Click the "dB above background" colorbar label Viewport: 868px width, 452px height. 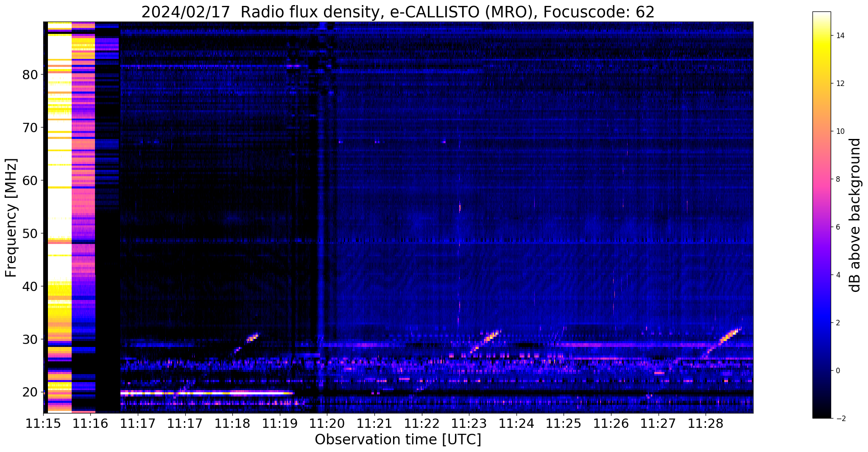(855, 215)
